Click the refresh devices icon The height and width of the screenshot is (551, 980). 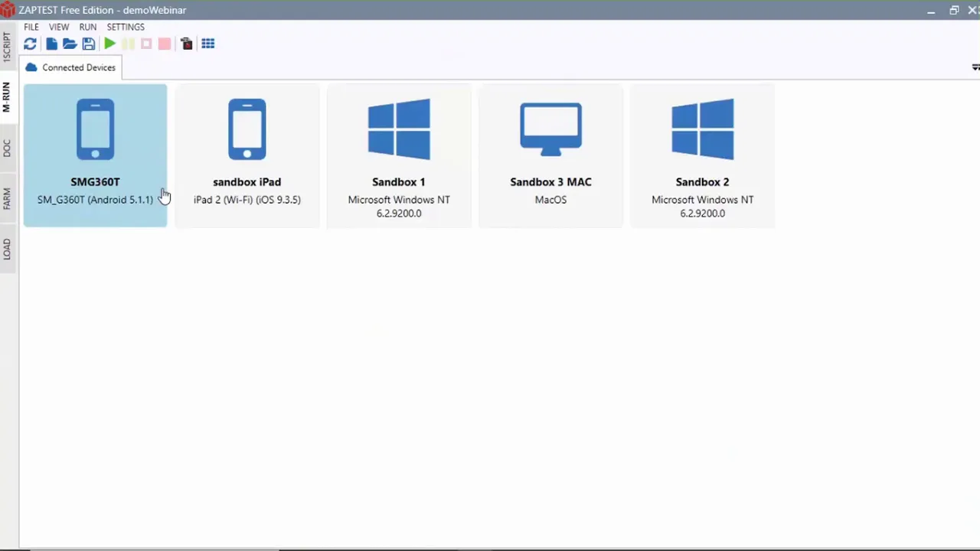30,44
